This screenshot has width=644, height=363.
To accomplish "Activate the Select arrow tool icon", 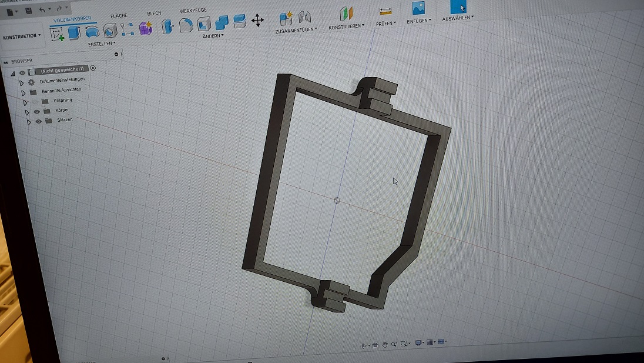I will pyautogui.click(x=458, y=6).
